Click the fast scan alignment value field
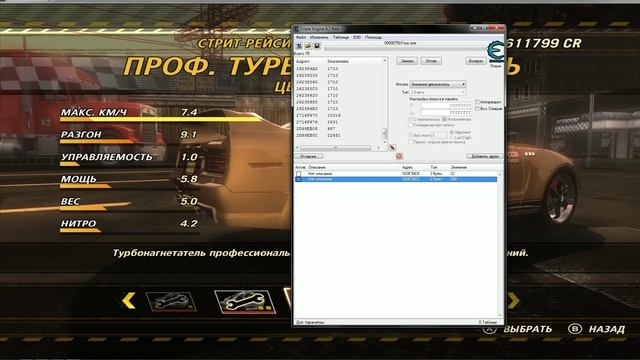The width and height of the screenshot is (640, 360). coord(440,135)
